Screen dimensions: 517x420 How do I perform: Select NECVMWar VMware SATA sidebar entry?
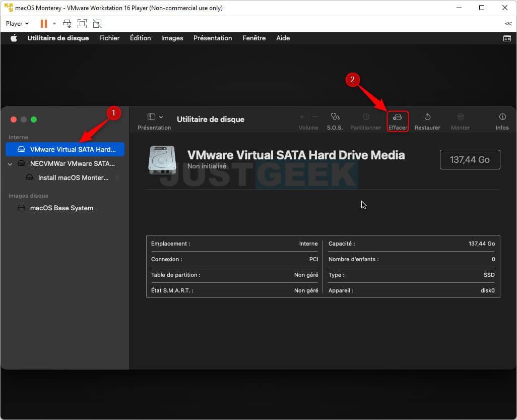[65, 163]
